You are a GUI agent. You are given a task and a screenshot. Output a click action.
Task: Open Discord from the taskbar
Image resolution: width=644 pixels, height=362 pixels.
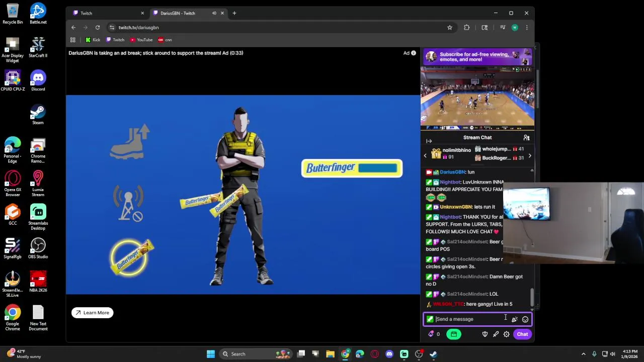pyautogui.click(x=389, y=354)
